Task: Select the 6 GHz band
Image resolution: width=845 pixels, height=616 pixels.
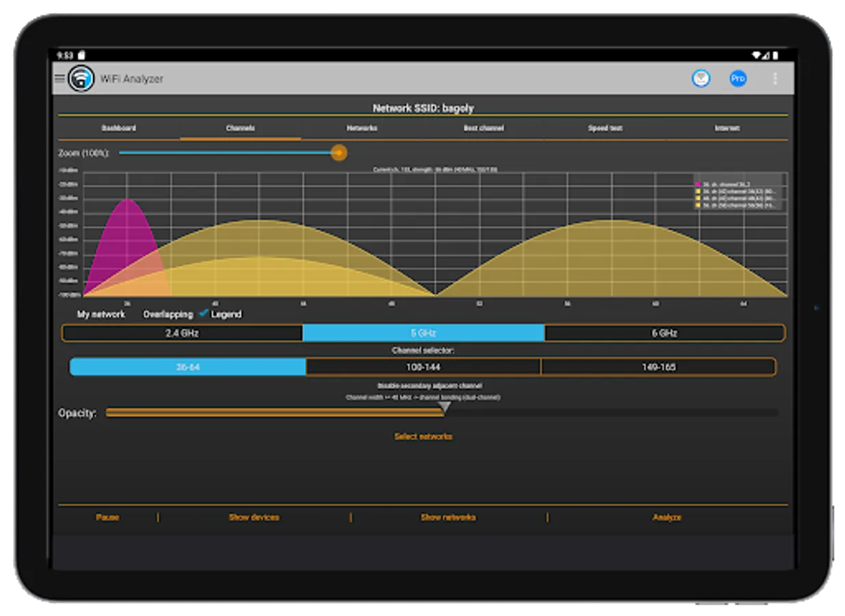Action: (664, 333)
